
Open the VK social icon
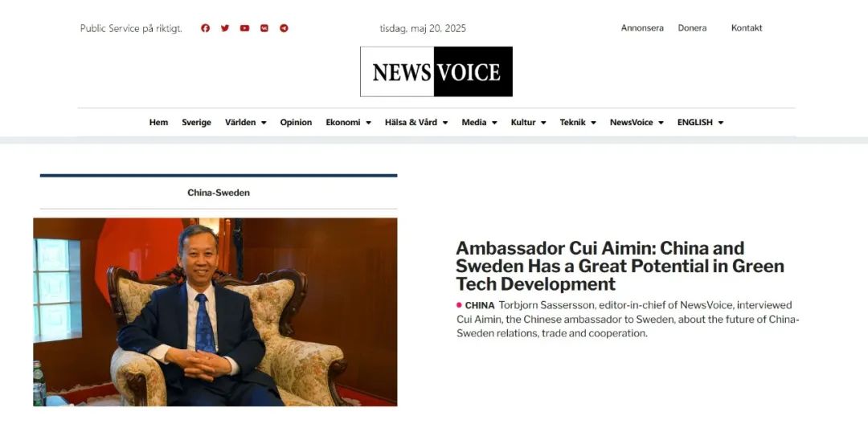[264, 28]
